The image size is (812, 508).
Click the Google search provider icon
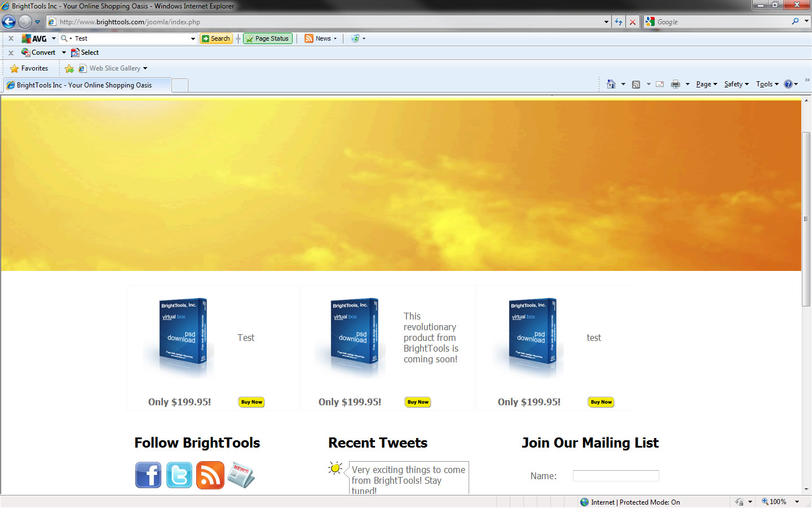tap(650, 22)
